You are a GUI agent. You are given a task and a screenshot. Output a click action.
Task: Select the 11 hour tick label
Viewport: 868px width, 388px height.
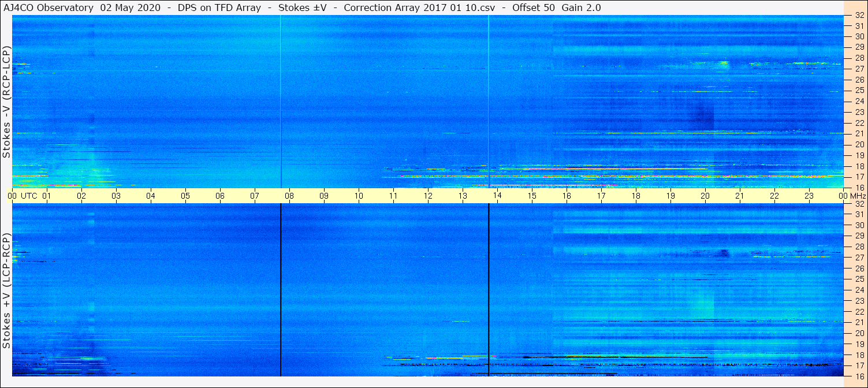coord(393,196)
